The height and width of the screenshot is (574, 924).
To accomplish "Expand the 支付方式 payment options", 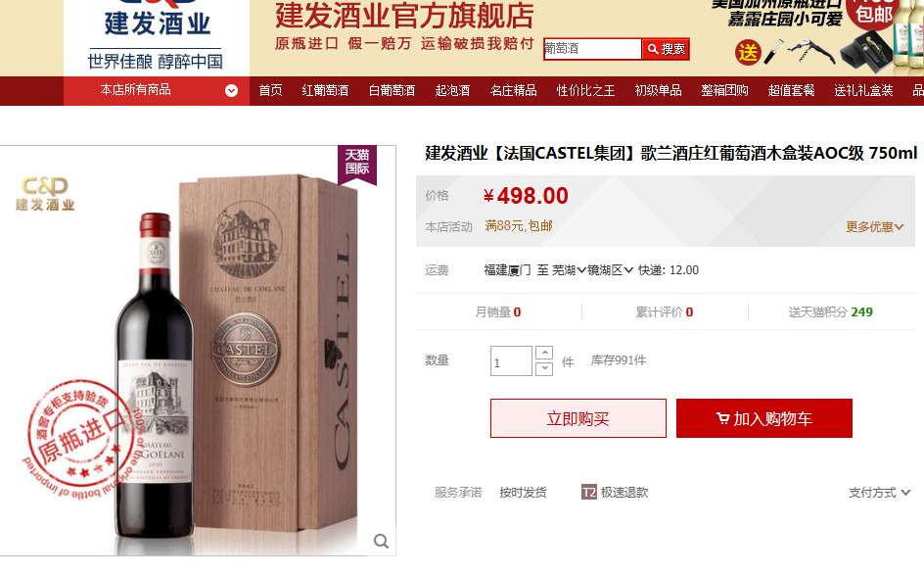I will click(879, 493).
